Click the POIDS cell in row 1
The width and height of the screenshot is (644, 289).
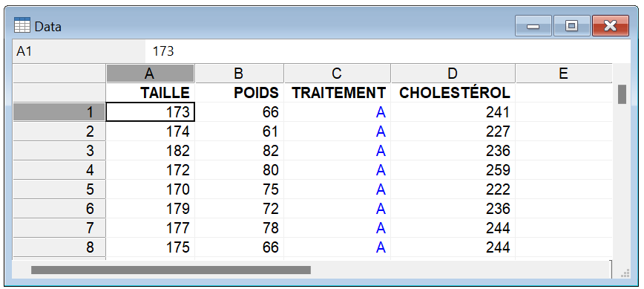[x=239, y=112]
